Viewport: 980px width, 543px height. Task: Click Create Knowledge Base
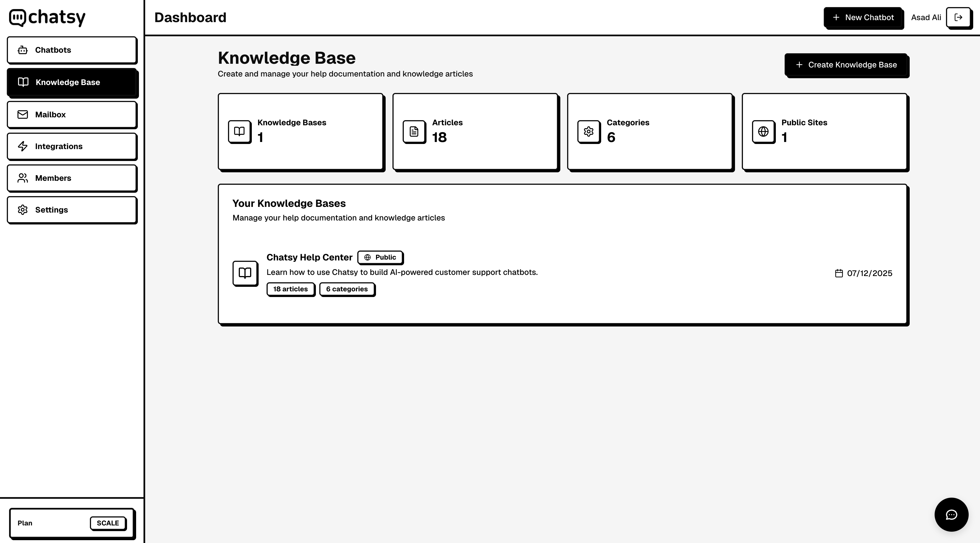846,65
